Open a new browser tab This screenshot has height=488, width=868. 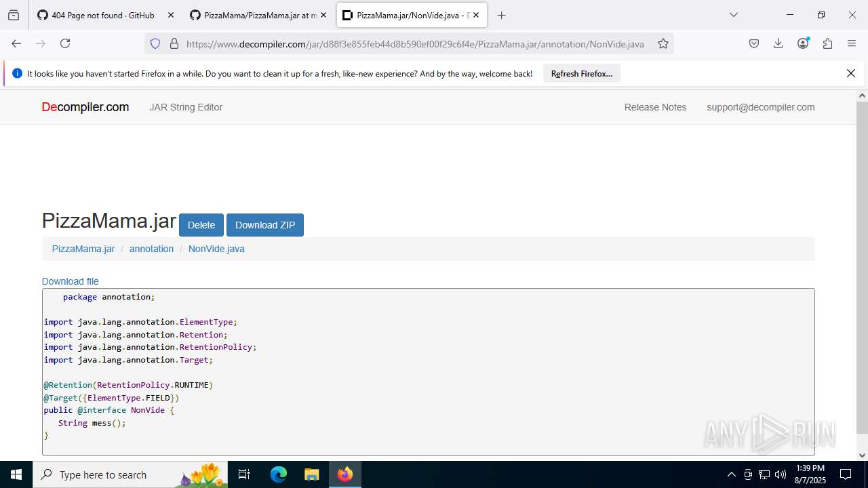click(x=502, y=15)
